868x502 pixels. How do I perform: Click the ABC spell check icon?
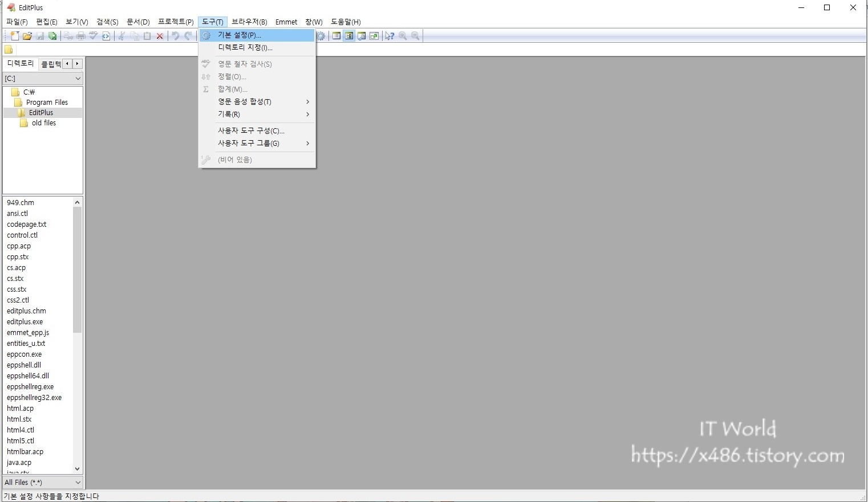click(94, 36)
